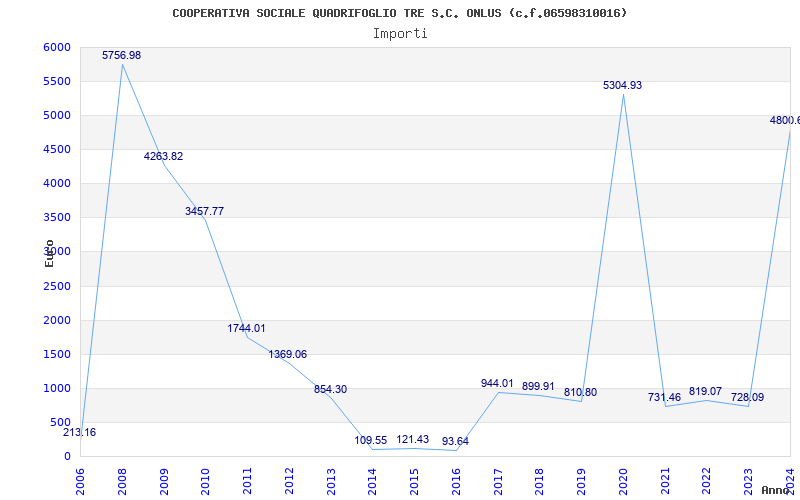This screenshot has width=800, height=500.
Task: Click the 2016 x-axis year label
Action: [456, 481]
